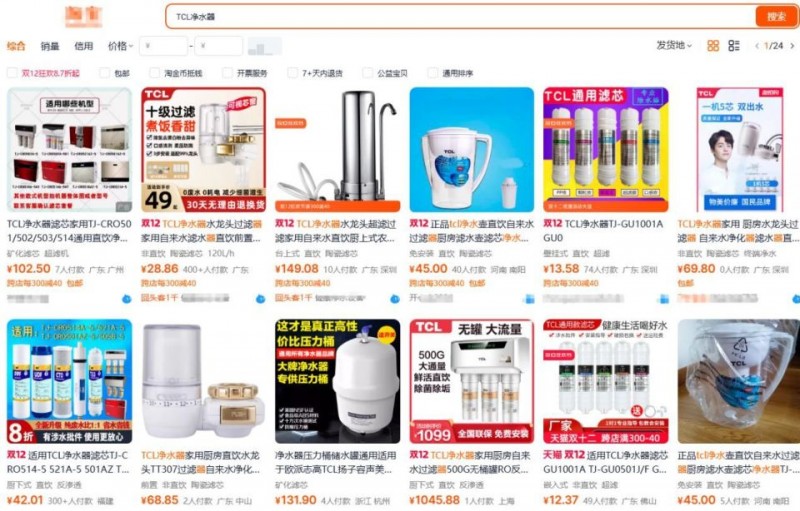Open chat icon under ¥28.86 product

pyautogui.click(x=260, y=299)
